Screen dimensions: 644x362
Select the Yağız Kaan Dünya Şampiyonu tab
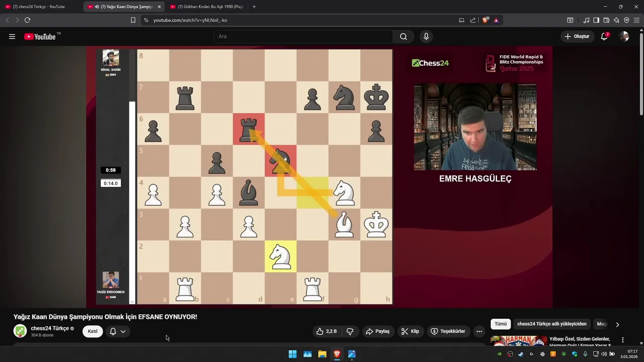click(123, 7)
